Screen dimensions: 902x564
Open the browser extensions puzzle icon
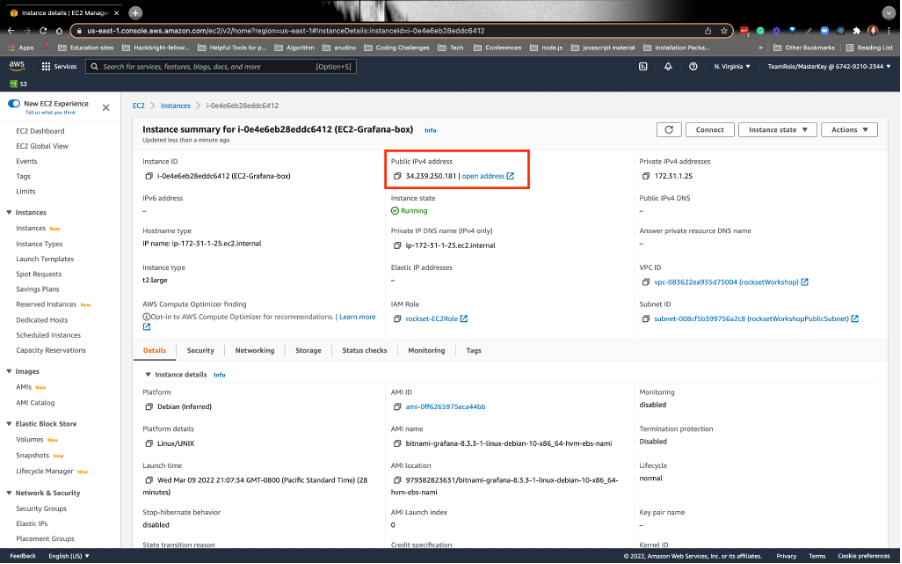coord(856,31)
